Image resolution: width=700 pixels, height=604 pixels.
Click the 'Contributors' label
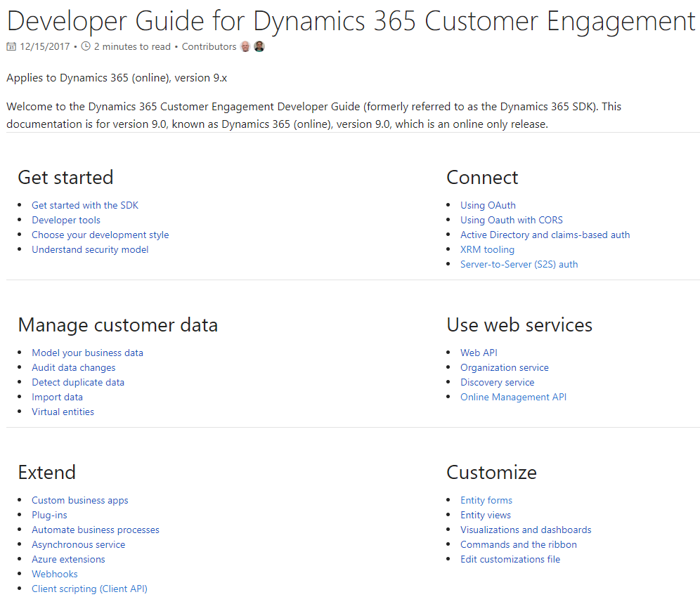click(x=209, y=46)
